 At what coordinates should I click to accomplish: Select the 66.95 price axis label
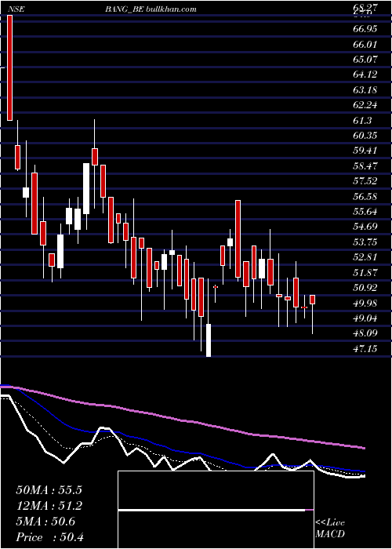(x=365, y=29)
